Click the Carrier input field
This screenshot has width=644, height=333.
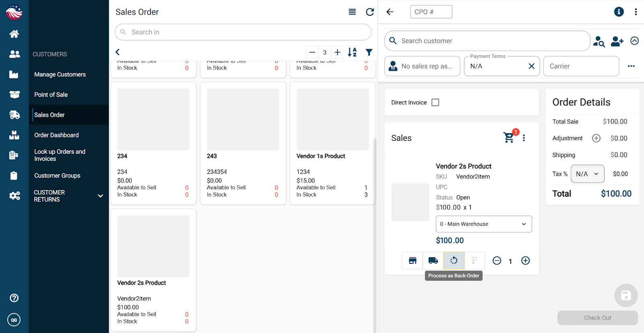[581, 66]
